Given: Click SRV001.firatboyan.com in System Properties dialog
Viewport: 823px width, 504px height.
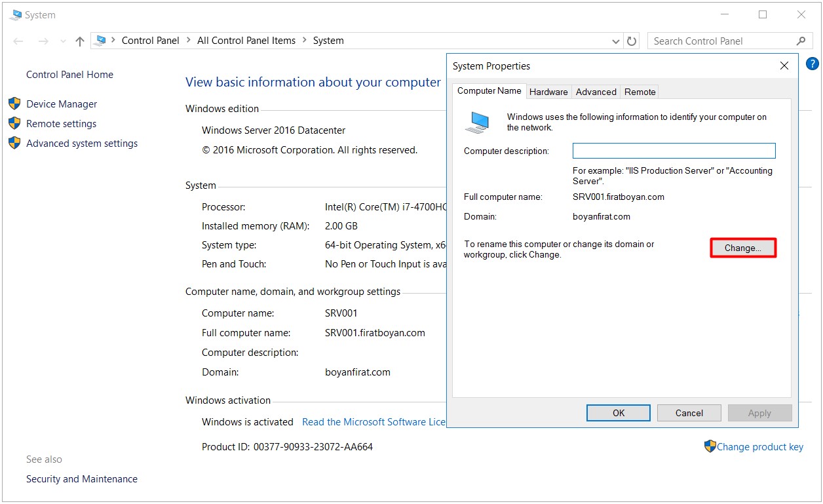Looking at the screenshot, I should pos(619,197).
